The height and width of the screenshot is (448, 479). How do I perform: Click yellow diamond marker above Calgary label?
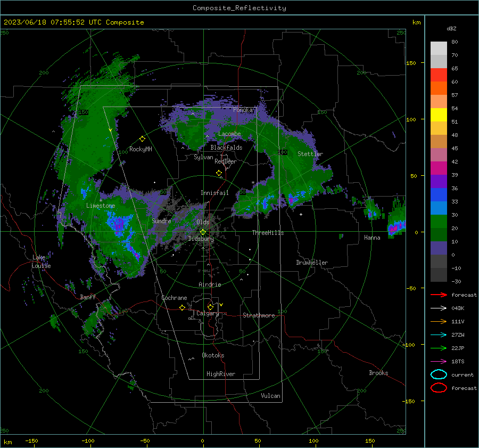210,307
